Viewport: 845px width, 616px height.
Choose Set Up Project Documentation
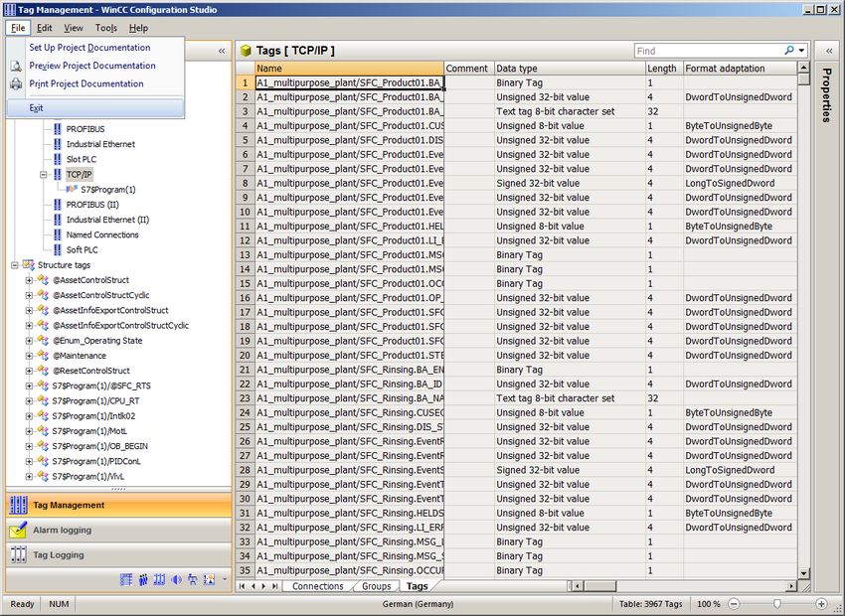click(89, 48)
